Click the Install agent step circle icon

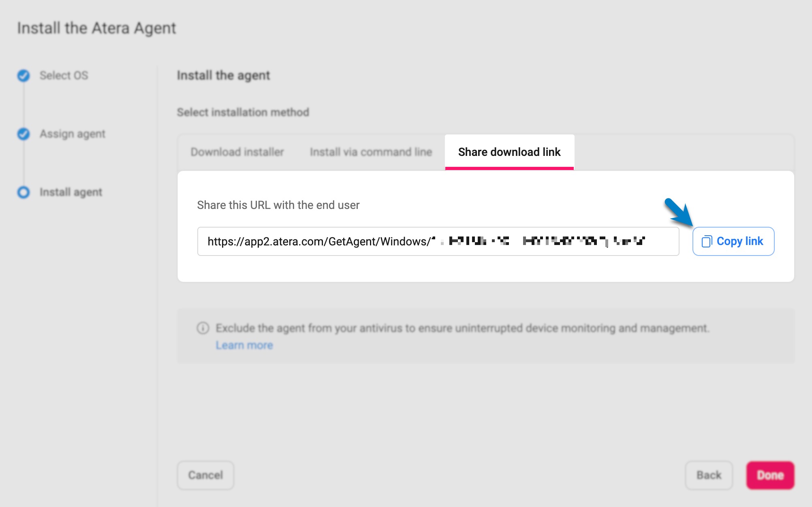click(x=24, y=192)
